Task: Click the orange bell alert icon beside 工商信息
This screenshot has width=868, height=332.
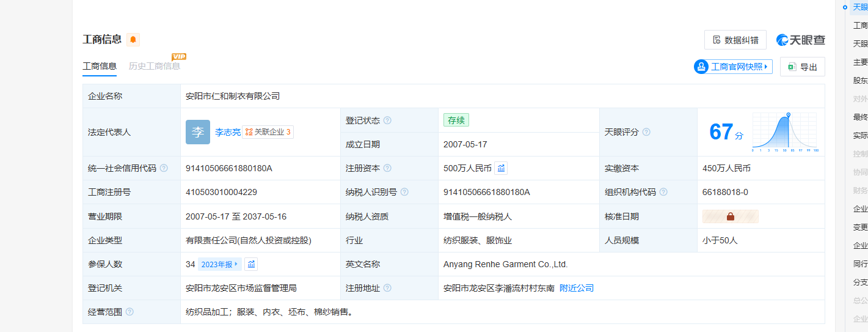Action: (133, 40)
